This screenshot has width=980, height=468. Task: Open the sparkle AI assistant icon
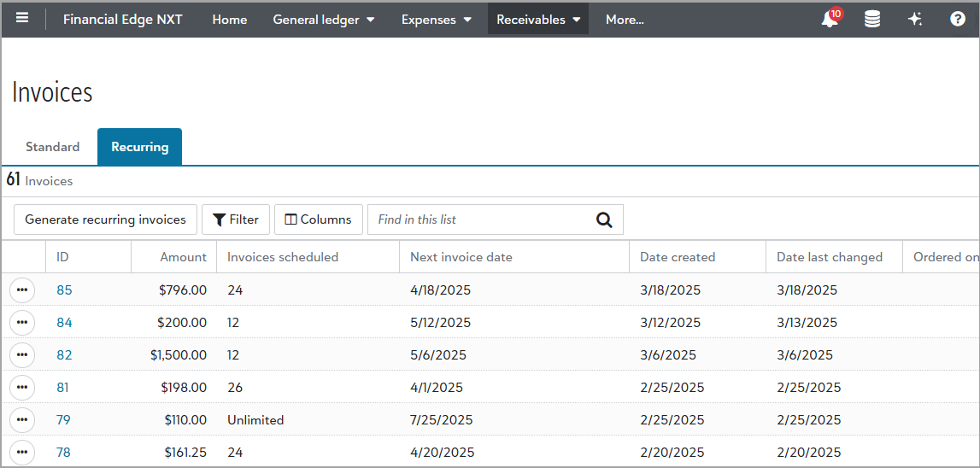coord(914,20)
